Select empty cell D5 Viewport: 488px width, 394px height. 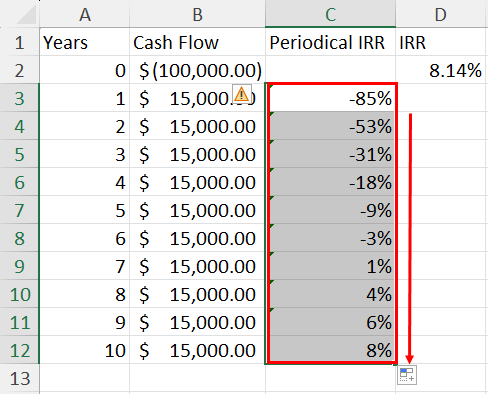(x=440, y=154)
